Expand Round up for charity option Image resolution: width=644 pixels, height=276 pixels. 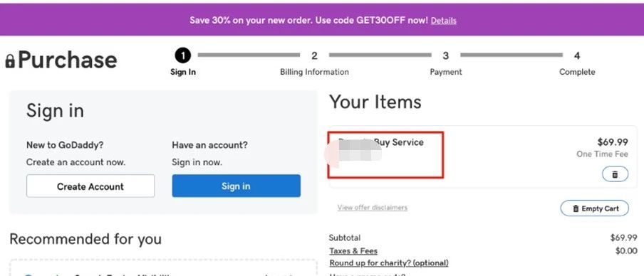pyautogui.click(x=389, y=263)
